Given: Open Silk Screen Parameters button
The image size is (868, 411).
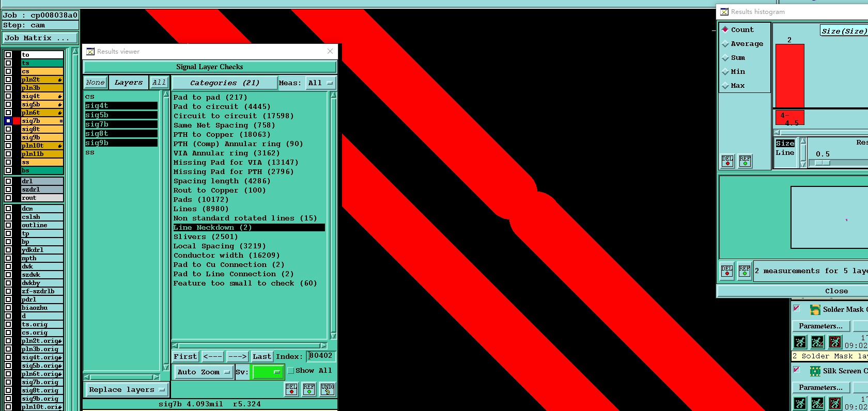Looking at the screenshot, I should [x=820, y=387].
